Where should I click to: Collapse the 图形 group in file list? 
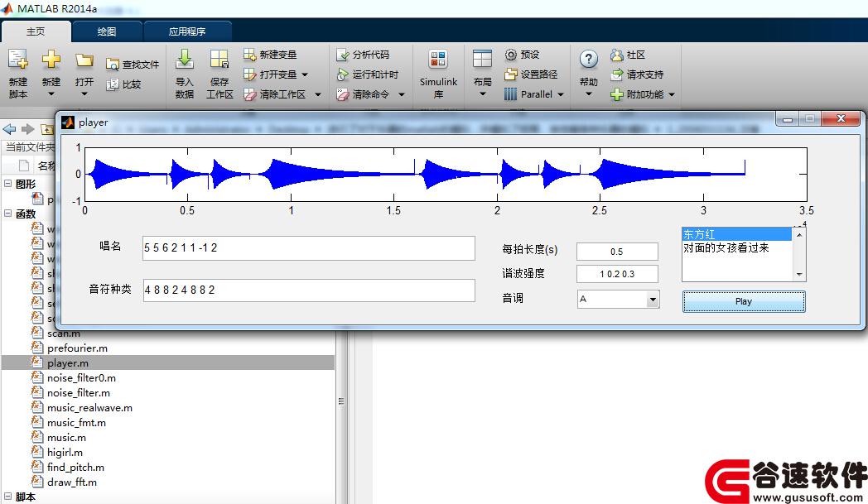[7, 183]
